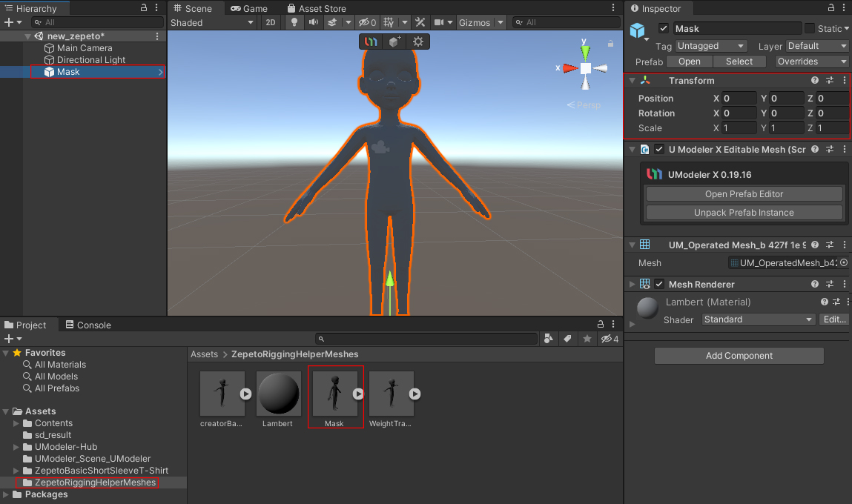Toggle U Modeler X Editable Mesh checkbox
This screenshot has height=504, width=852.
click(x=659, y=150)
